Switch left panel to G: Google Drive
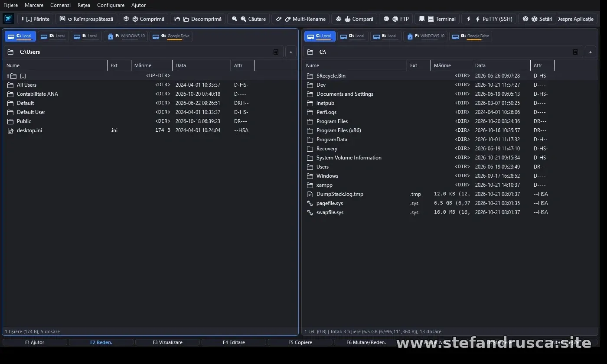The image size is (607, 364). [x=171, y=36]
